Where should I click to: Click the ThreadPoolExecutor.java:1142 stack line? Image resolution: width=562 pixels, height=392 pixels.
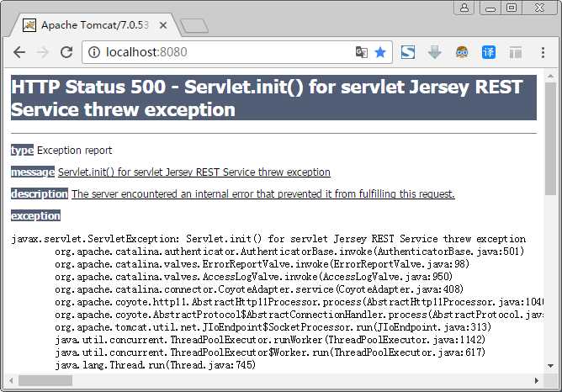[270, 340]
